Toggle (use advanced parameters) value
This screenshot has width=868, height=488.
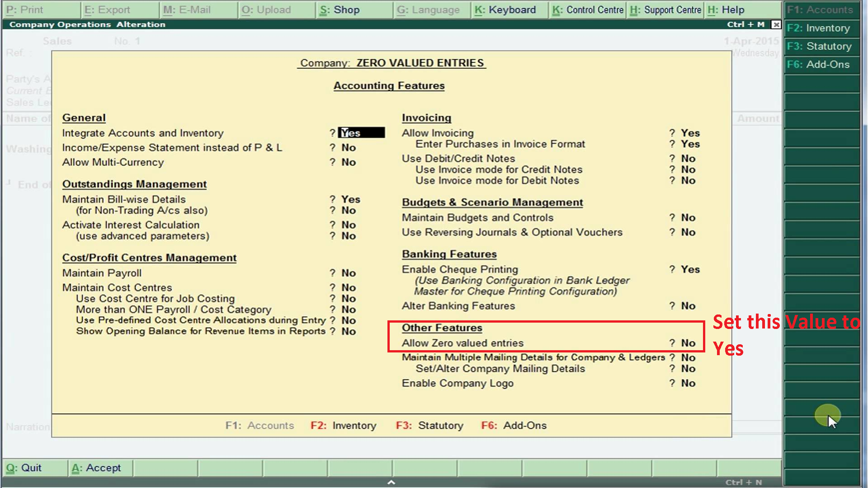click(349, 236)
